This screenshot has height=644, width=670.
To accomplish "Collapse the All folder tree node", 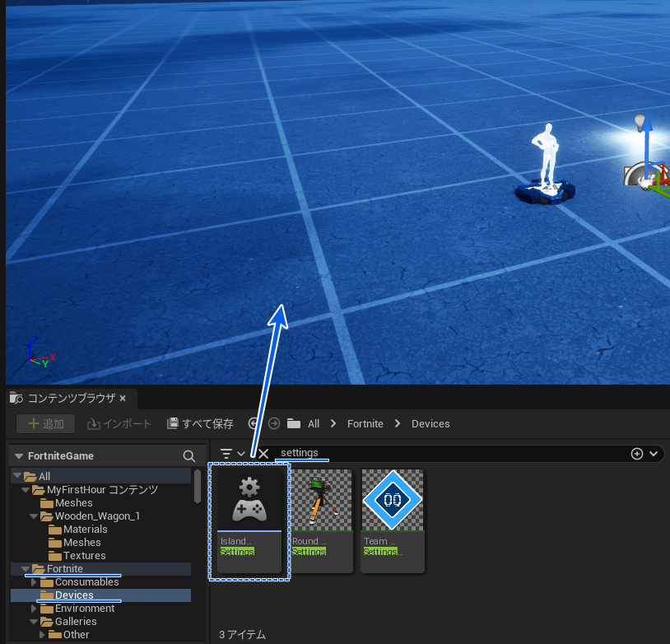I will (x=17, y=475).
